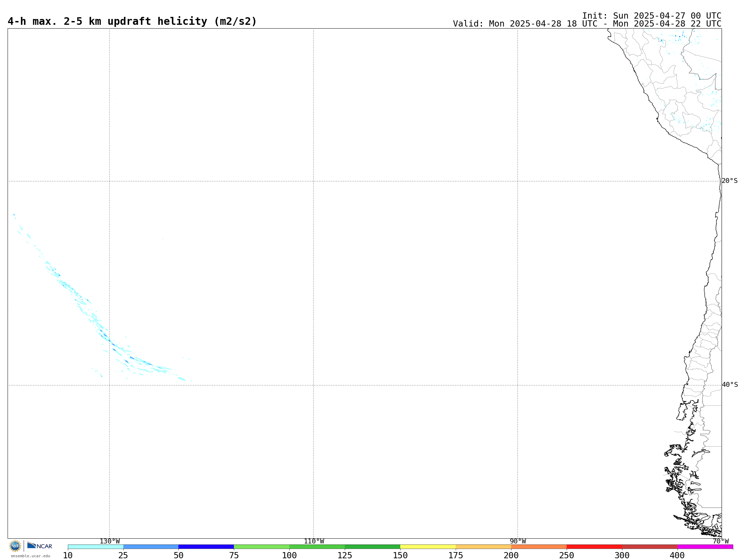Screen dimensions: 744x560
Task: Click the magenta above-400 color swatch
Action: (705, 547)
